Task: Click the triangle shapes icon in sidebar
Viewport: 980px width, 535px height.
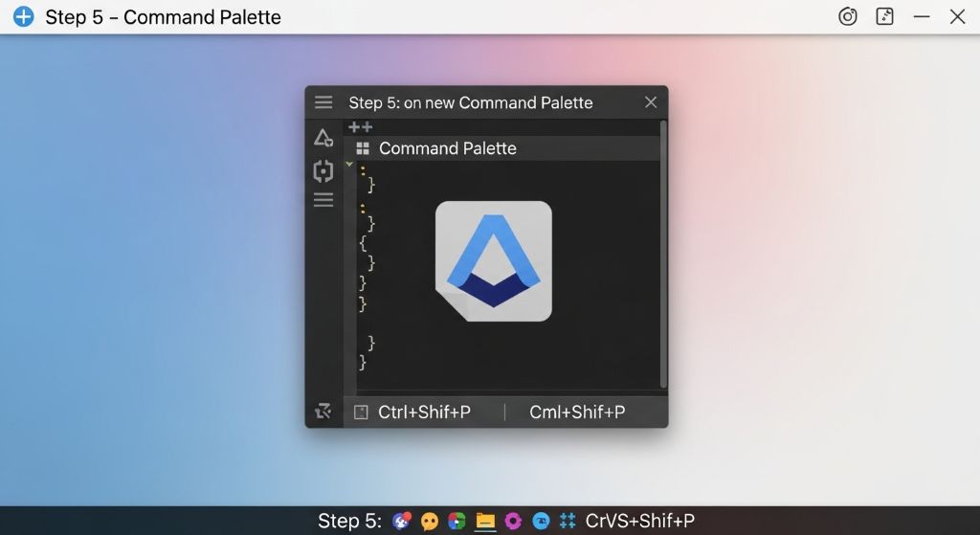Action: pos(323,138)
